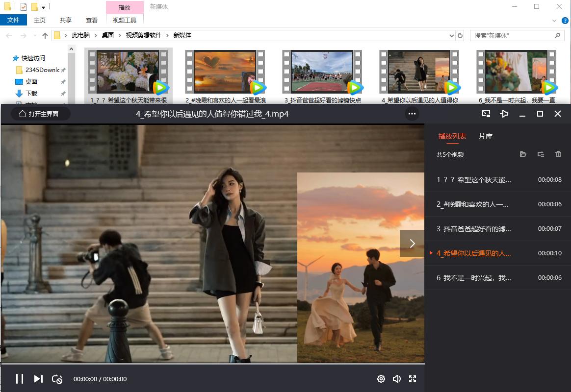The width and height of the screenshot is (571, 392).
Task: Switch the player to mini-window mode
Action: point(486,114)
